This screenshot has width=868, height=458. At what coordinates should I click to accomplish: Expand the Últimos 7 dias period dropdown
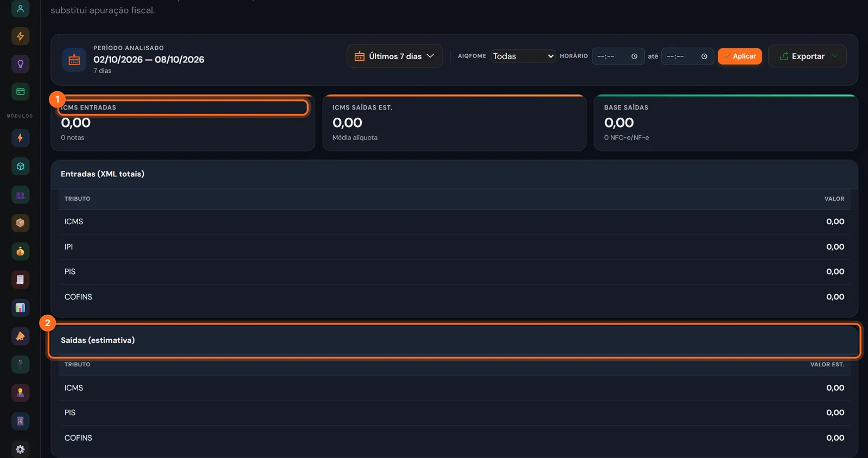tap(394, 56)
